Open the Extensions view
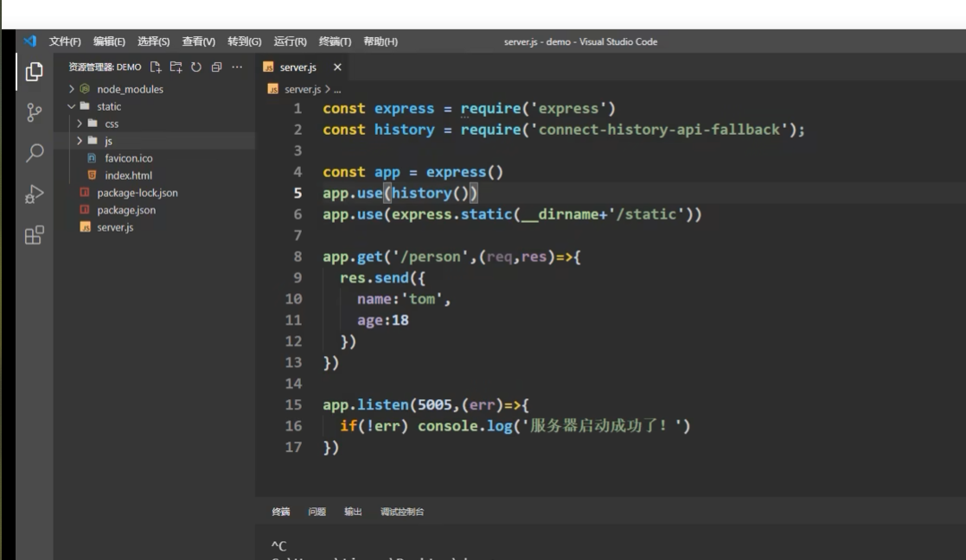This screenshot has width=966, height=560. coord(34,234)
